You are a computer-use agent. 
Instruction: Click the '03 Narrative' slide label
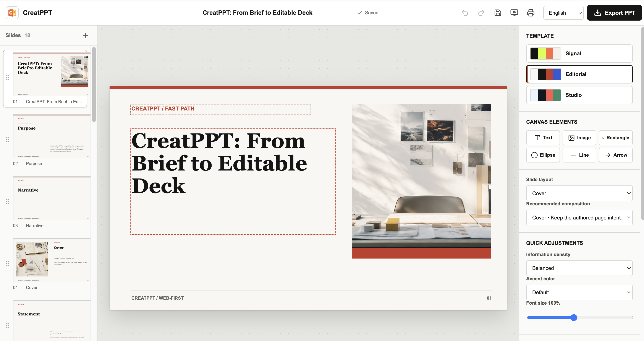pos(28,225)
